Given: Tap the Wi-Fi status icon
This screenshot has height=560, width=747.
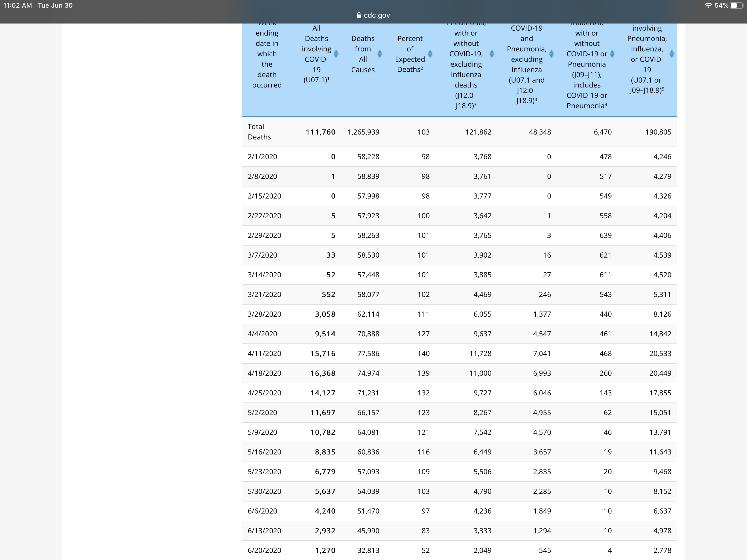Looking at the screenshot, I should [x=708, y=5].
